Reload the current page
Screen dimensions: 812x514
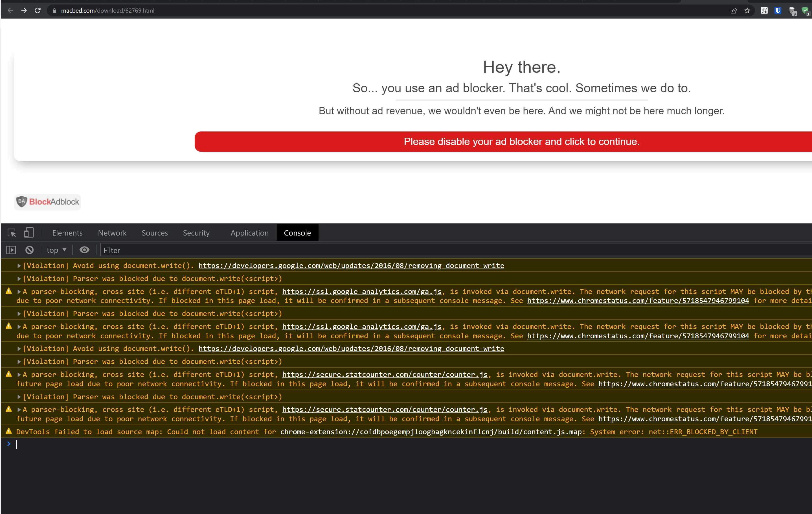tap(38, 10)
